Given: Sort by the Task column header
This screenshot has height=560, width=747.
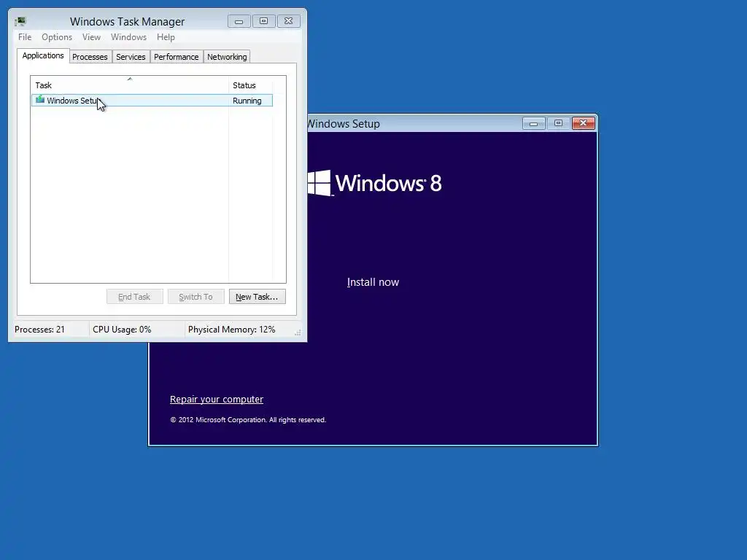Looking at the screenshot, I should [x=130, y=85].
